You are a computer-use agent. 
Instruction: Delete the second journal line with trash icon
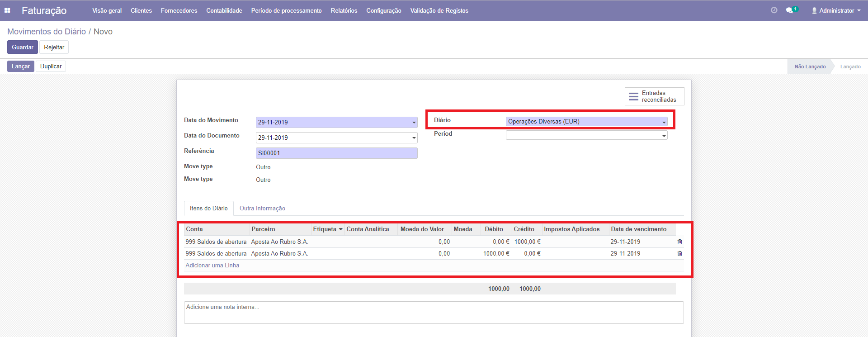pos(679,254)
